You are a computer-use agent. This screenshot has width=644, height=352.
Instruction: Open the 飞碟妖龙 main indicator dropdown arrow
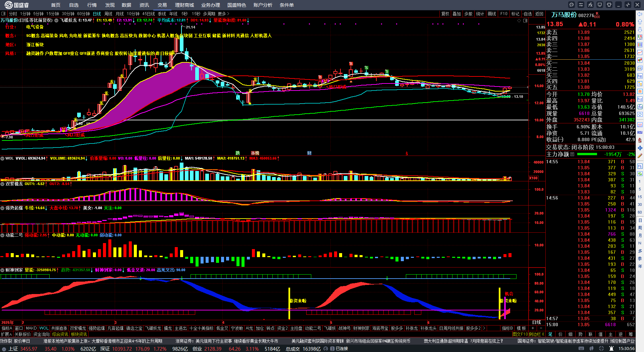click(57, 20)
